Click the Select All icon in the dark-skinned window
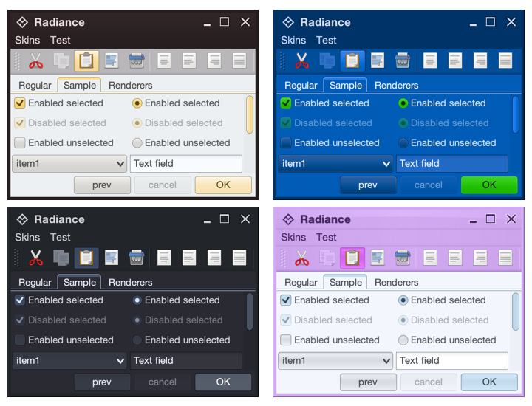 point(112,258)
